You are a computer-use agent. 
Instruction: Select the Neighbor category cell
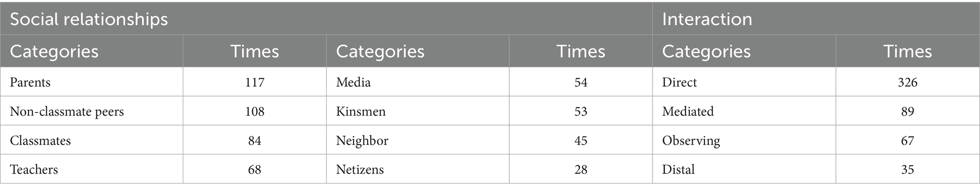click(362, 140)
